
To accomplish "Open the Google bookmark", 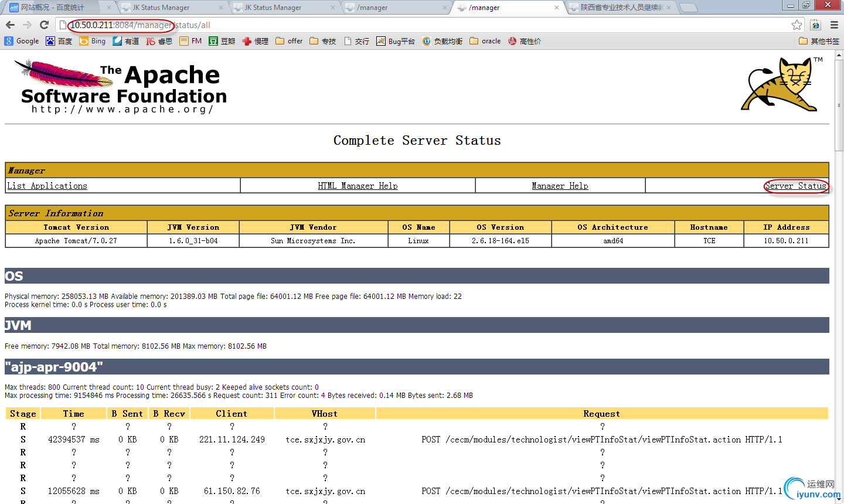I will [x=22, y=41].
